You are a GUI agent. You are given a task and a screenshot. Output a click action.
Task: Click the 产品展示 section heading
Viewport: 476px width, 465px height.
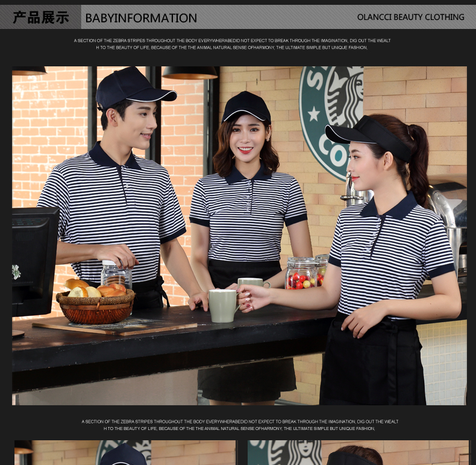pos(41,17)
